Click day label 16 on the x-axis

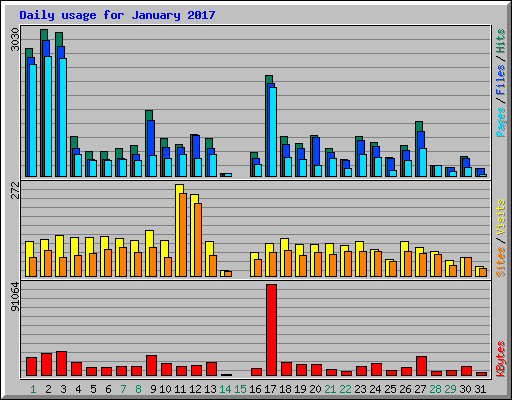255,389
